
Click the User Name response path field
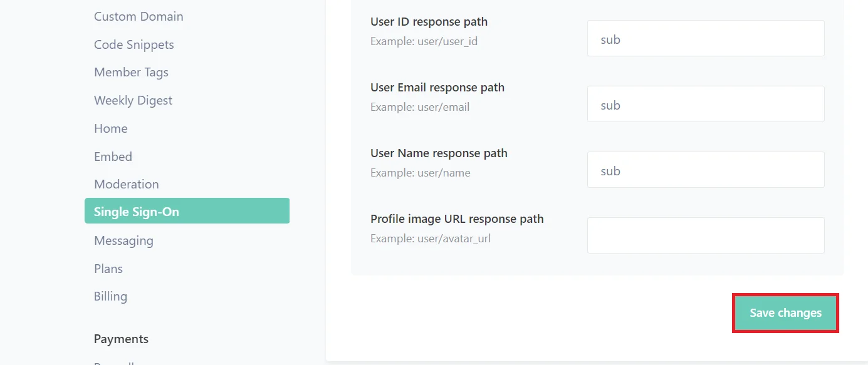[705, 170]
